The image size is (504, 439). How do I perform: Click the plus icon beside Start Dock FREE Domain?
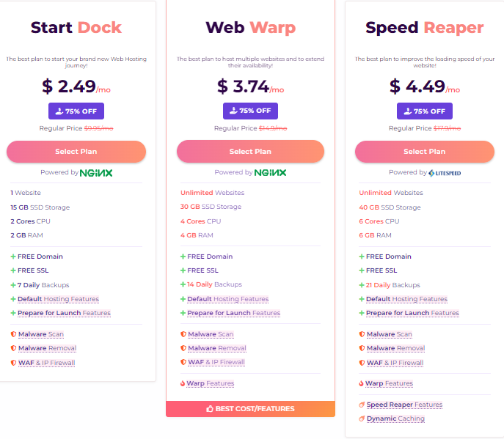coord(13,257)
